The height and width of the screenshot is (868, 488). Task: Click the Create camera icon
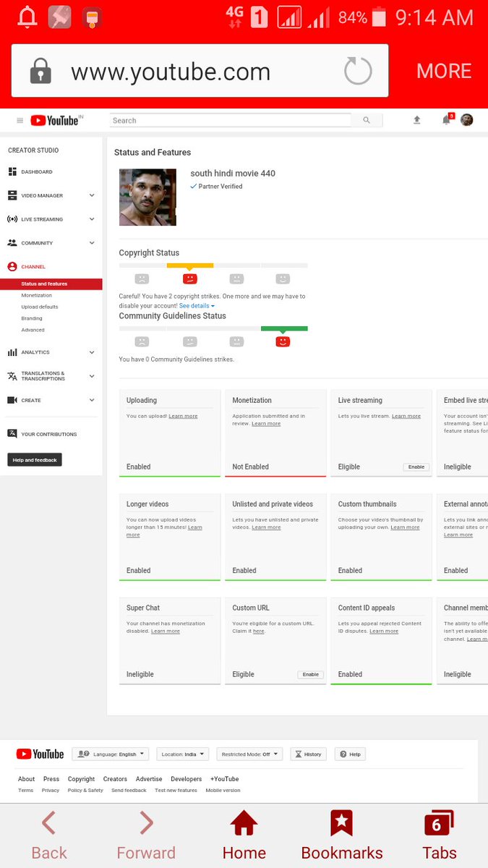pos(12,400)
